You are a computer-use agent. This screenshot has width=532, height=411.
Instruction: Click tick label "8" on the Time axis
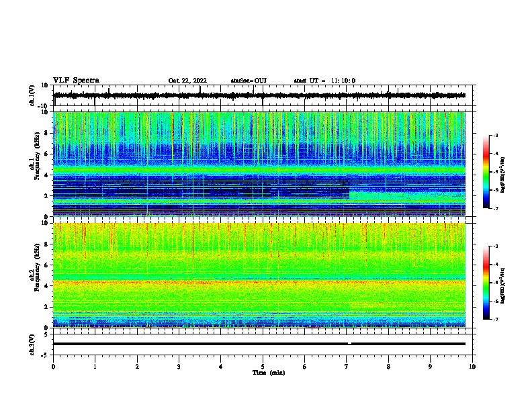pyautogui.click(x=388, y=367)
